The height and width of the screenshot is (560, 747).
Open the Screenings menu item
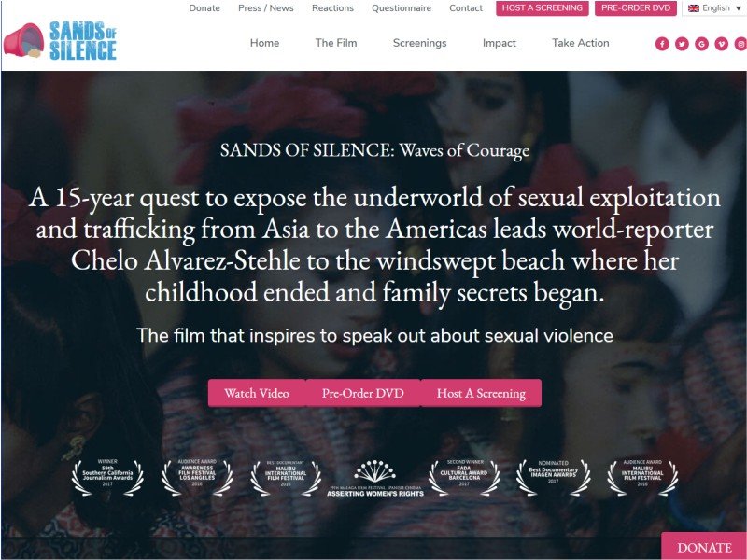pyautogui.click(x=419, y=43)
